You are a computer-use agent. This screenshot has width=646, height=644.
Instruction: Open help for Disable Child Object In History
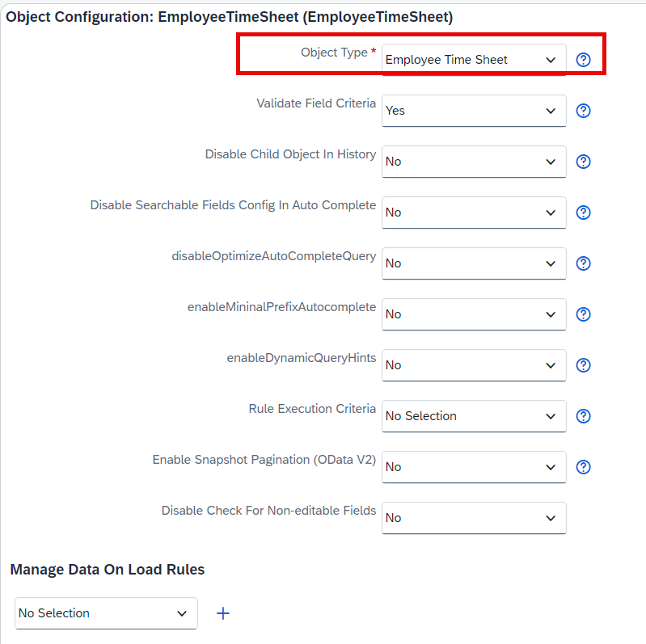(583, 162)
